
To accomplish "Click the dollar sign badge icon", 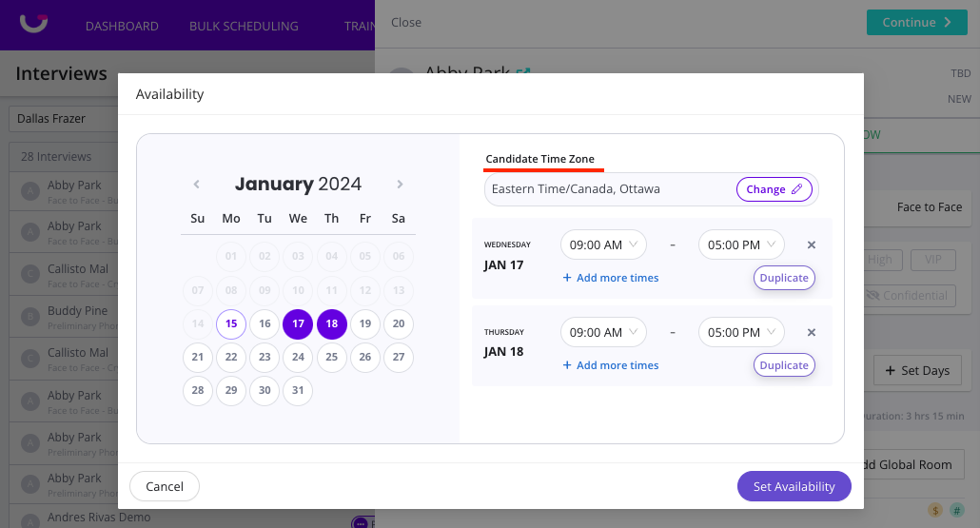I will pyautogui.click(x=935, y=511).
